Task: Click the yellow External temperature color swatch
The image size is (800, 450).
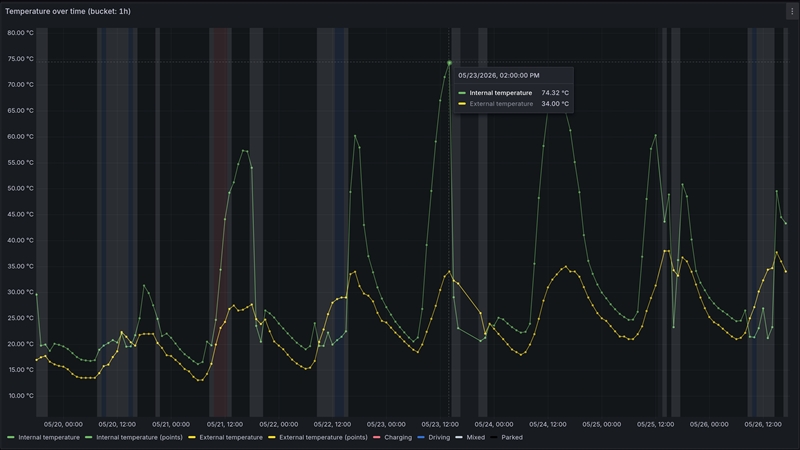Action: pyautogui.click(x=192, y=437)
